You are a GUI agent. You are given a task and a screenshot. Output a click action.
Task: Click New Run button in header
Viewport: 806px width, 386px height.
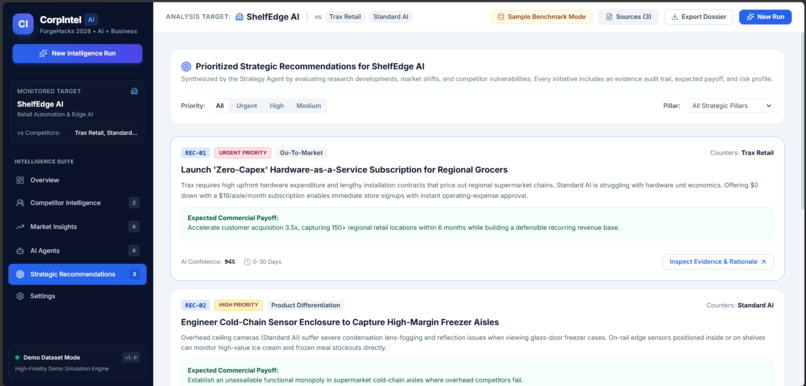pyautogui.click(x=765, y=17)
